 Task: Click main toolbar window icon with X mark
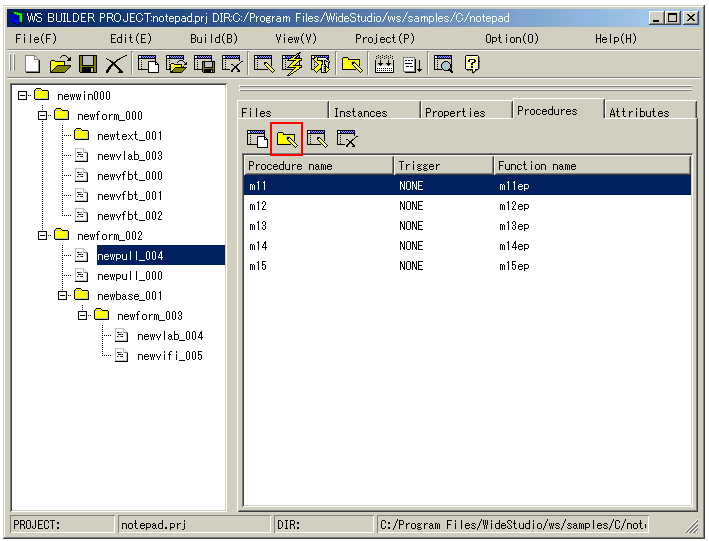click(232, 64)
